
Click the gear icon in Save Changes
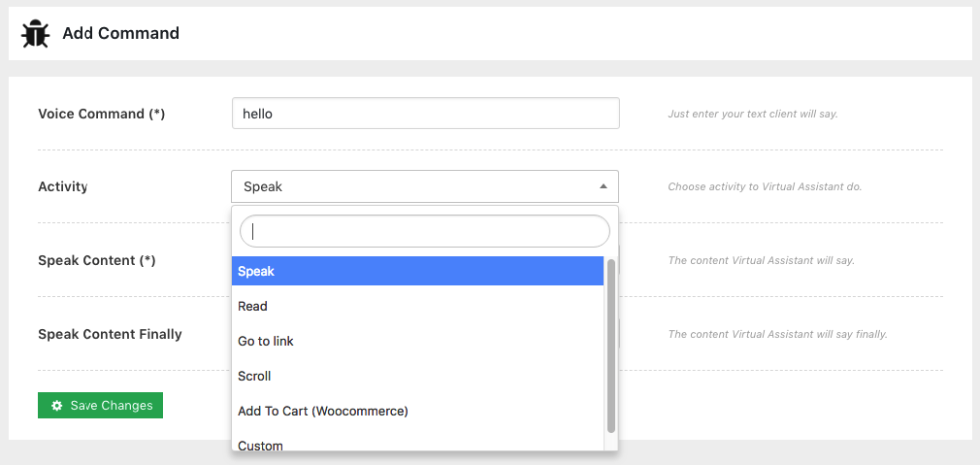pos(57,406)
